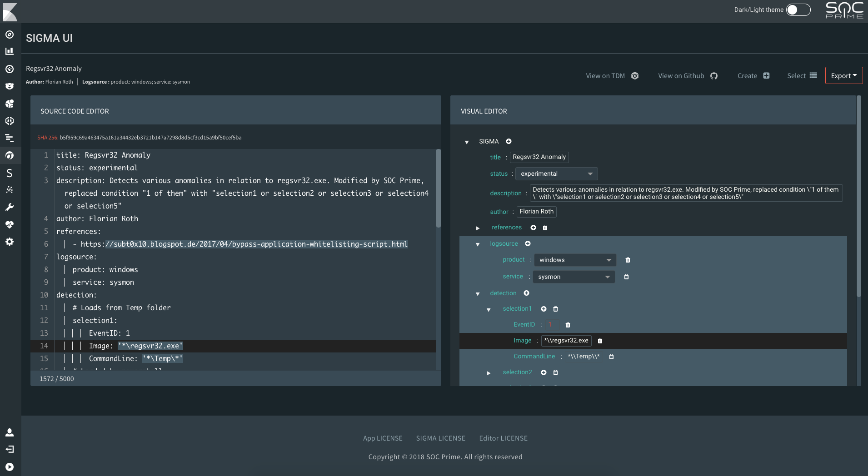Open Monitoring heartbeat icon
Screen dimensions: 868x476
pyautogui.click(x=10, y=224)
